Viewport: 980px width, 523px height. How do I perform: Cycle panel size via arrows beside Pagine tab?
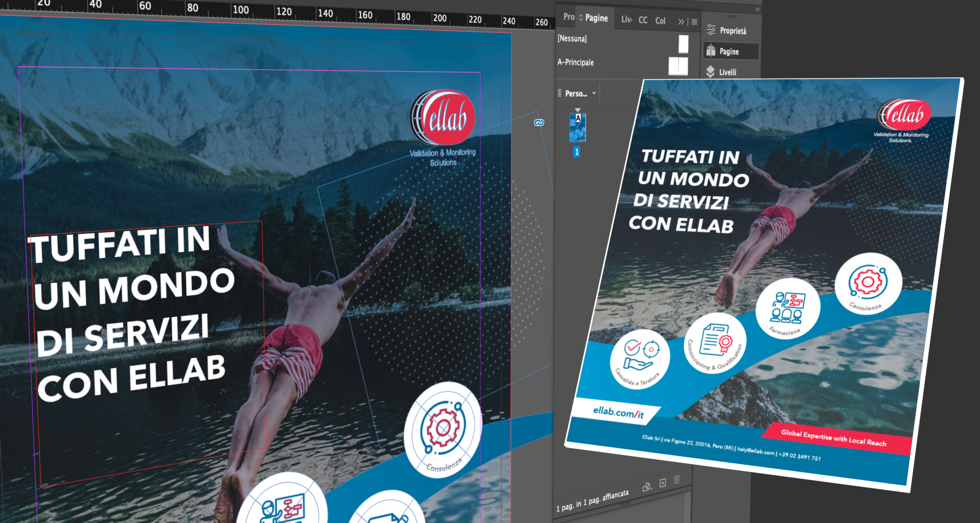tap(581, 17)
